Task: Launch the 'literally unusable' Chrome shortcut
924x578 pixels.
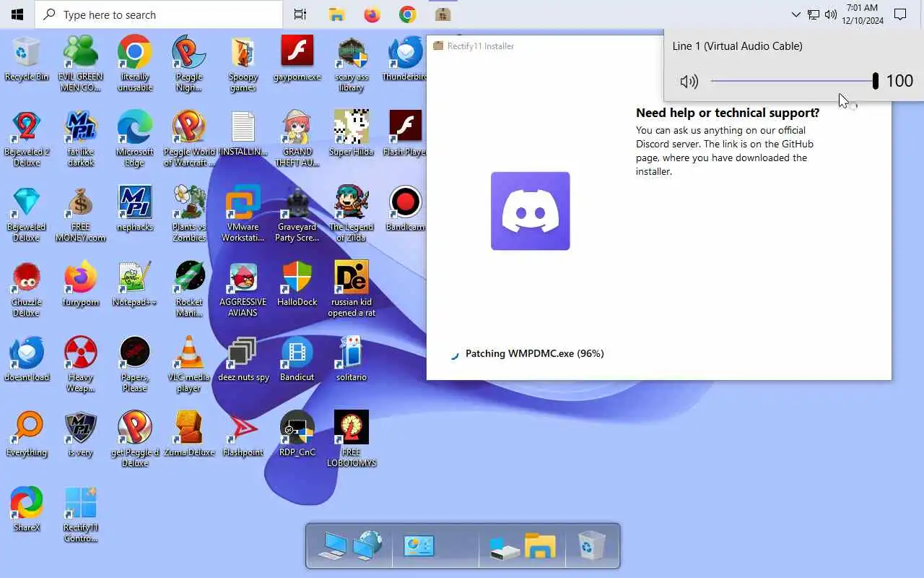Action: click(135, 64)
